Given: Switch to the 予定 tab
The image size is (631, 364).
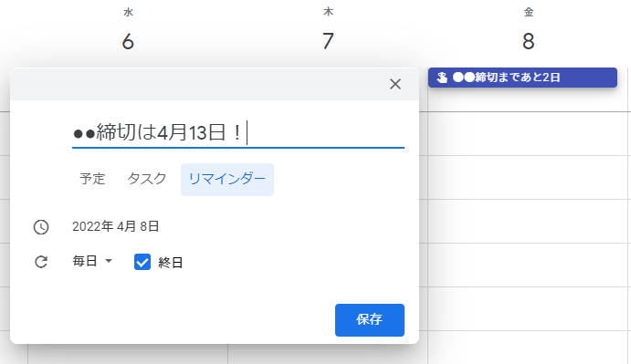Looking at the screenshot, I should pos(92,179).
